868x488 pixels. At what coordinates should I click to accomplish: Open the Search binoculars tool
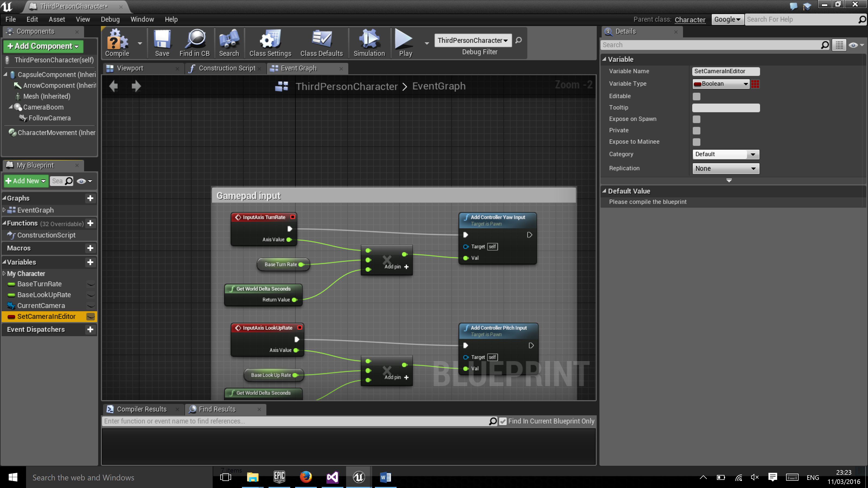[229, 43]
